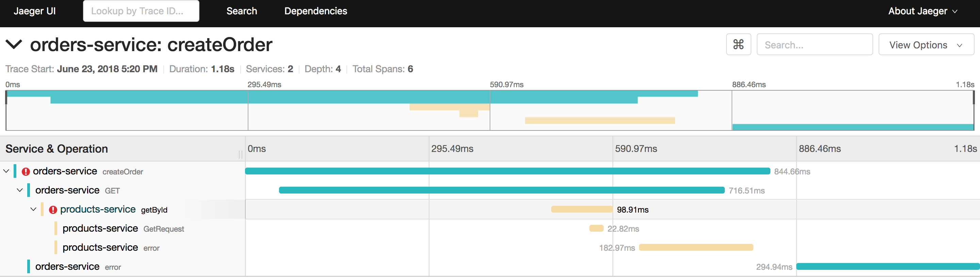
Task: Click 886.46ms tick in timeline header
Action: point(820,149)
